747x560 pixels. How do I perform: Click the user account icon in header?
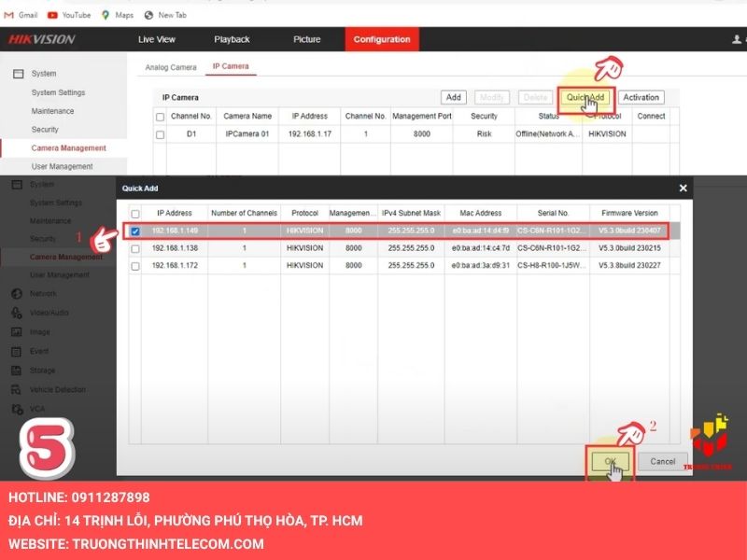(737, 39)
